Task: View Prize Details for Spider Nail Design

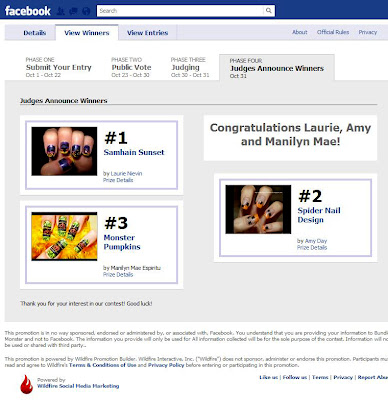Action: tap(312, 248)
